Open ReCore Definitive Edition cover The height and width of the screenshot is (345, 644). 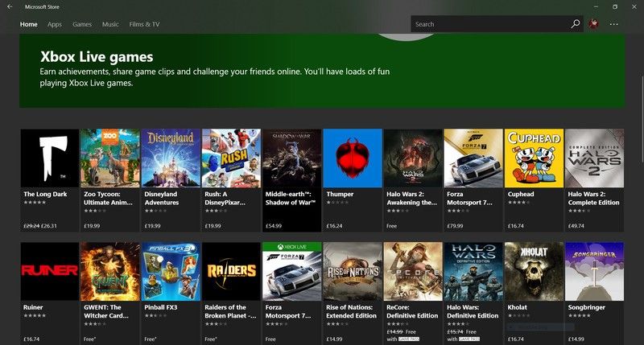[x=413, y=272]
